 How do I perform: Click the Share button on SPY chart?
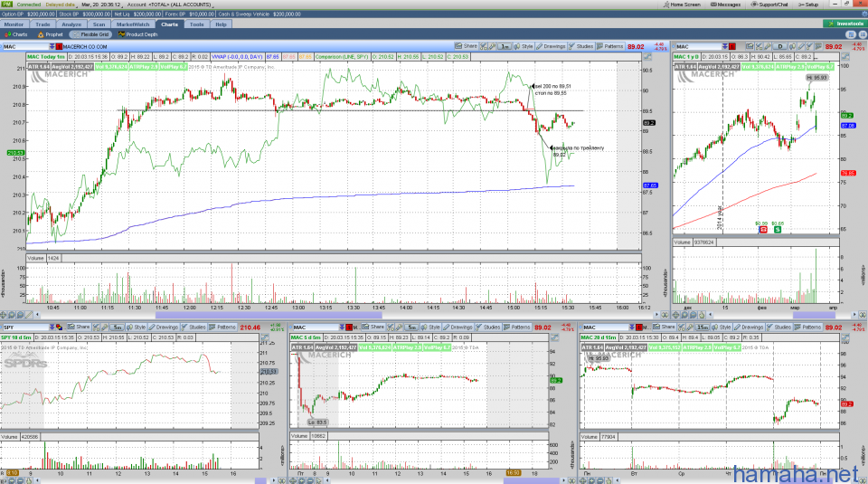(79, 327)
